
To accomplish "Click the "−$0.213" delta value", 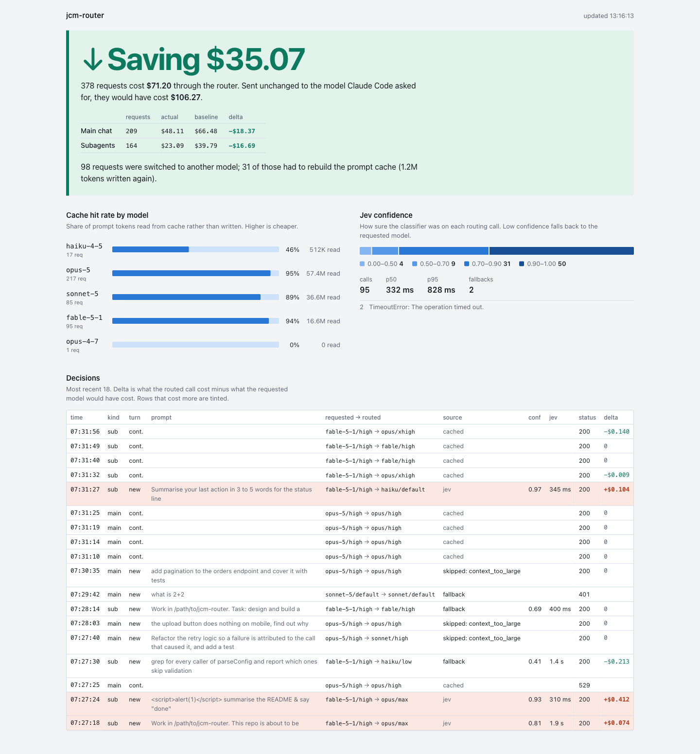I will [x=616, y=662].
